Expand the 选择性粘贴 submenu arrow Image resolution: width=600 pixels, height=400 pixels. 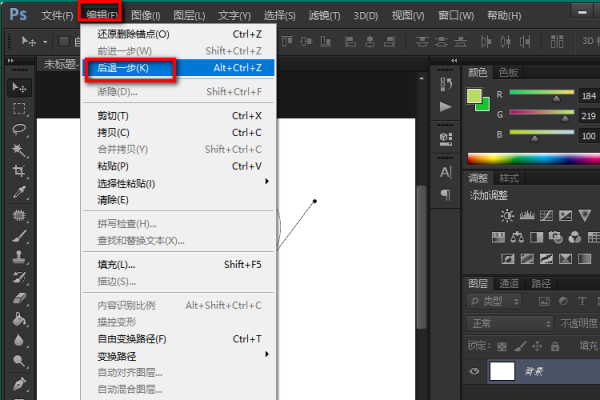pyautogui.click(x=267, y=181)
